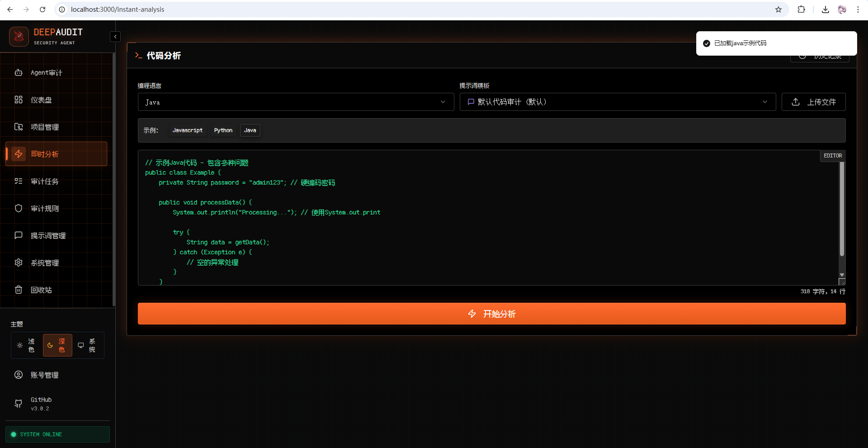Click the chat icon in template dropdown
This screenshot has height=448, width=868.
pos(471,102)
